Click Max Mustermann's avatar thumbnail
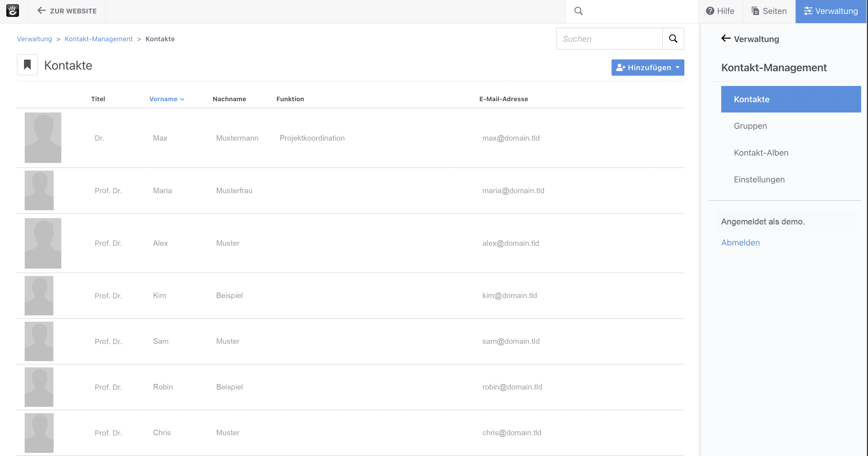Image resolution: width=868 pixels, height=456 pixels. [x=43, y=138]
